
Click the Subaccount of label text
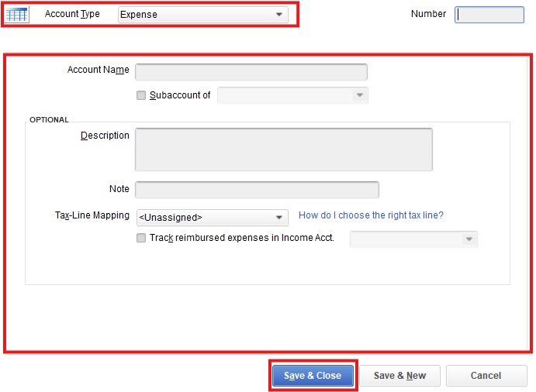tap(180, 95)
